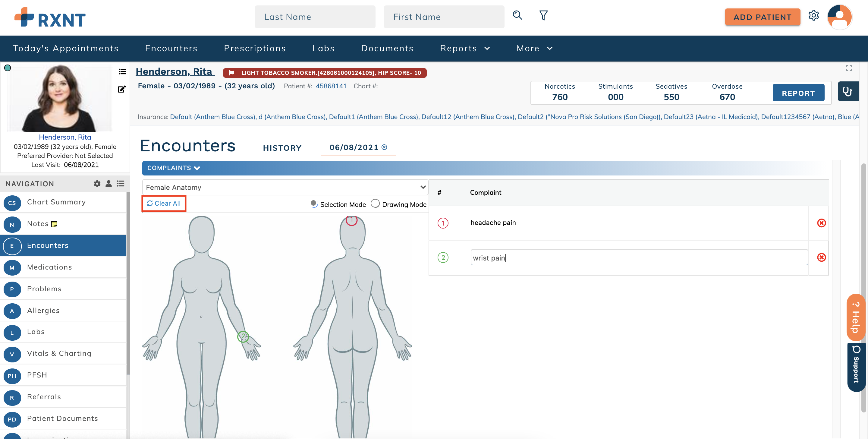
Task: Open the patient filter funnel icon
Action: [x=543, y=15]
